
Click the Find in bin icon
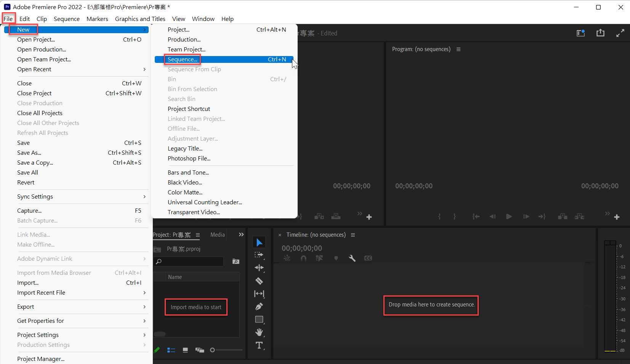(236, 261)
